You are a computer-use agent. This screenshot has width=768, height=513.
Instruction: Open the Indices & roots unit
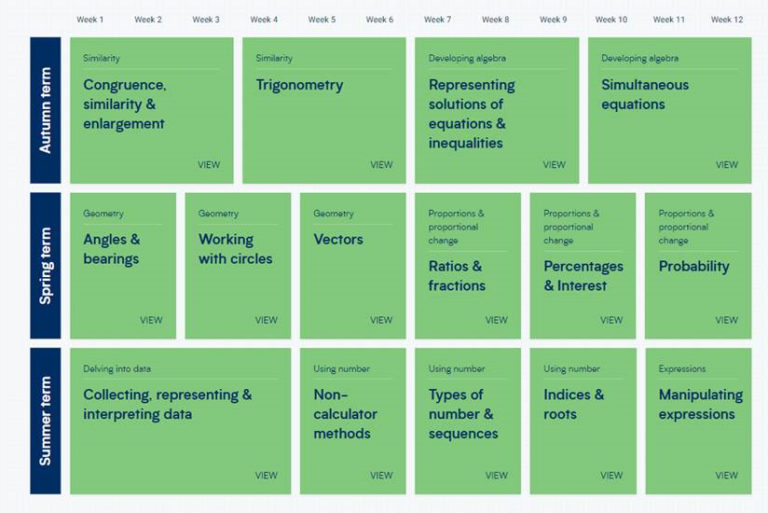tap(574, 404)
